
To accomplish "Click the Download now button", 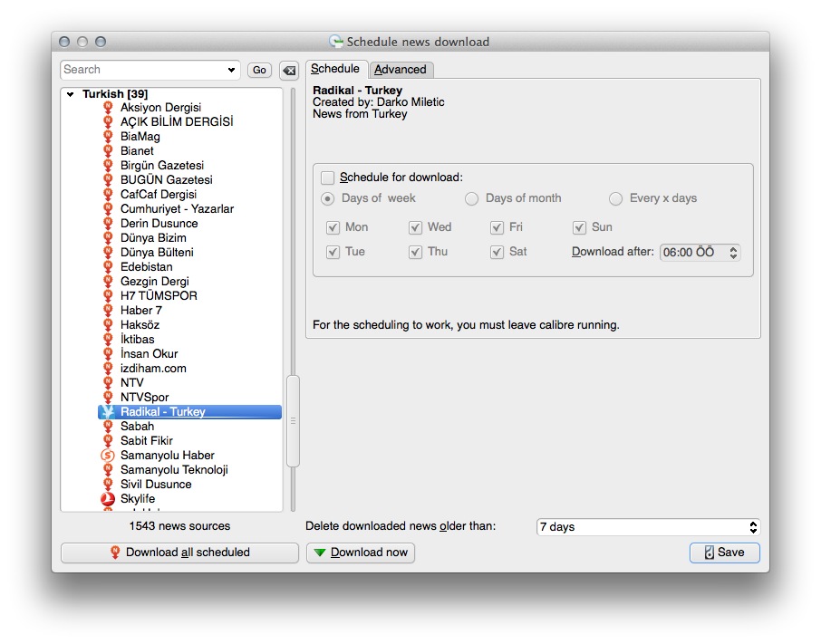I will [x=361, y=553].
